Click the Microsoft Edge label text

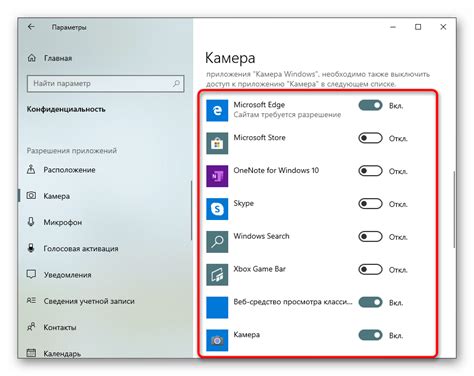pos(259,105)
